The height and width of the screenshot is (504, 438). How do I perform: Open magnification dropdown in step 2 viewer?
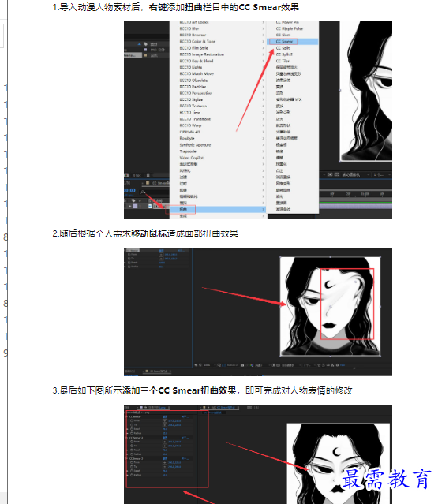click(x=210, y=365)
